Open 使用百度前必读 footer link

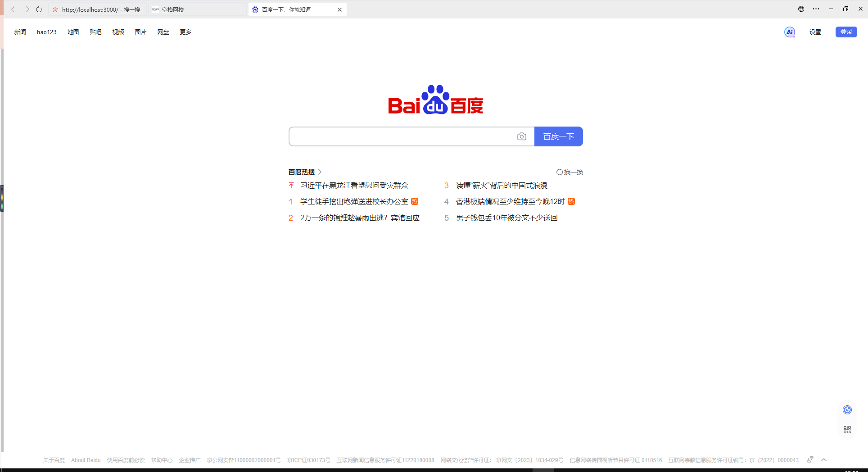point(126,460)
